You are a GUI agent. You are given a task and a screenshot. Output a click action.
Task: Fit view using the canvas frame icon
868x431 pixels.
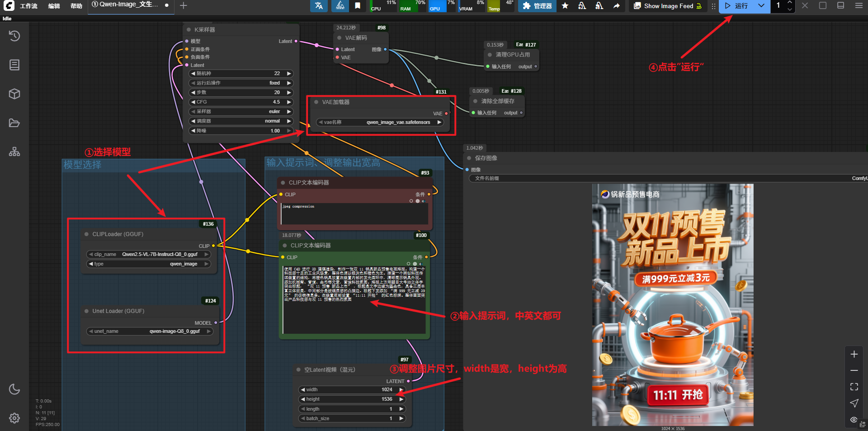pos(854,387)
